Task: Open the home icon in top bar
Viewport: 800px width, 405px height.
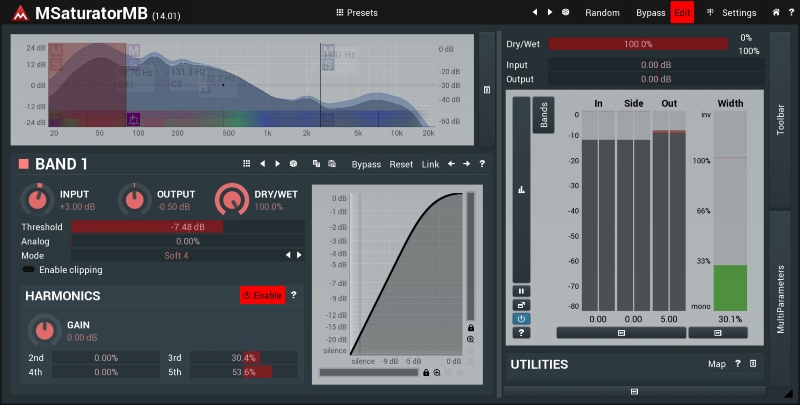Action: (x=777, y=12)
